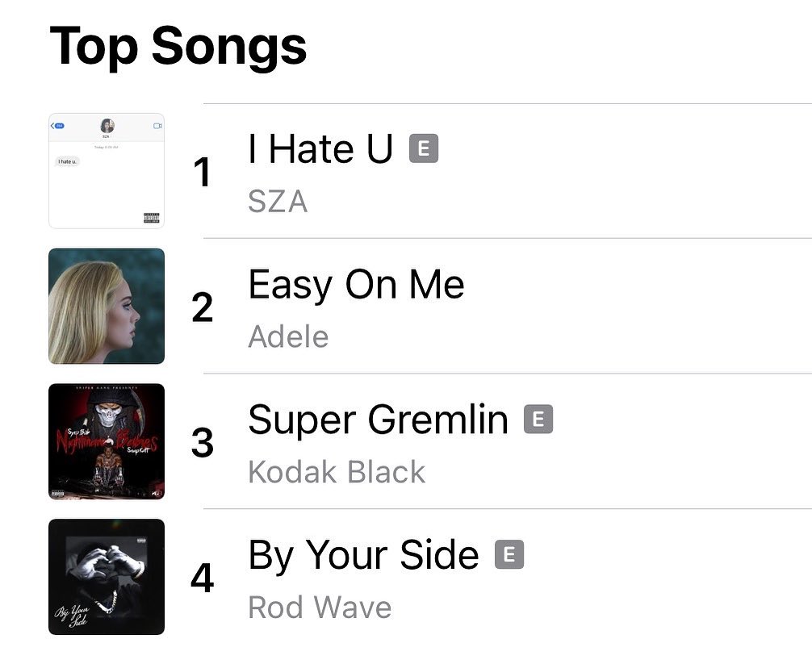The height and width of the screenshot is (664, 812).
Task: Click the Top Songs heading
Action: pos(178,45)
